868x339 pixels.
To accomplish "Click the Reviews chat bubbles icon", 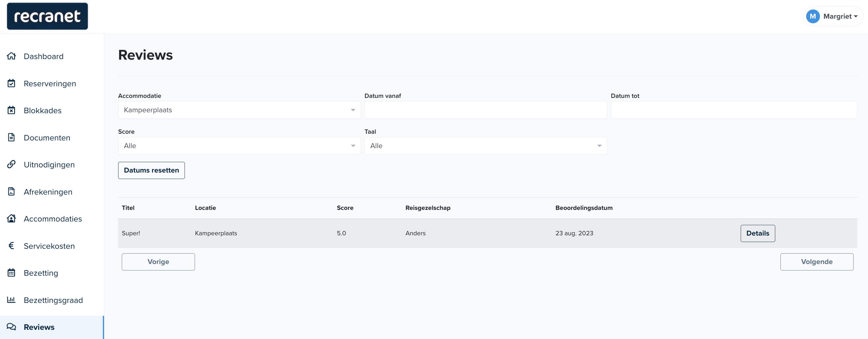I will tap(11, 327).
